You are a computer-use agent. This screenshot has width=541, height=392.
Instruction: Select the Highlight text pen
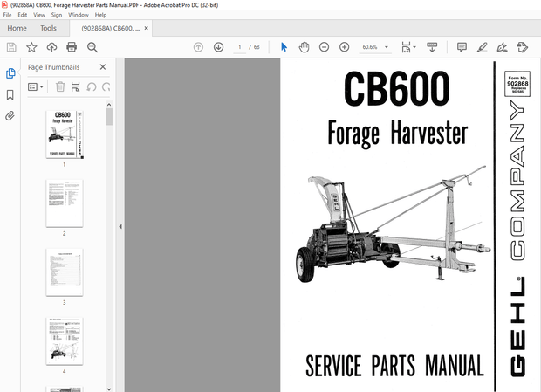(x=482, y=47)
